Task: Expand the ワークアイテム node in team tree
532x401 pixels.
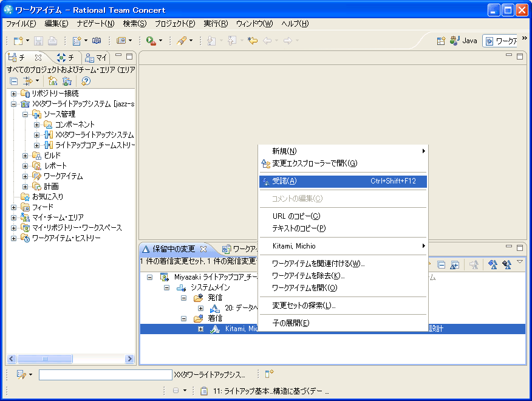Action: point(25,177)
